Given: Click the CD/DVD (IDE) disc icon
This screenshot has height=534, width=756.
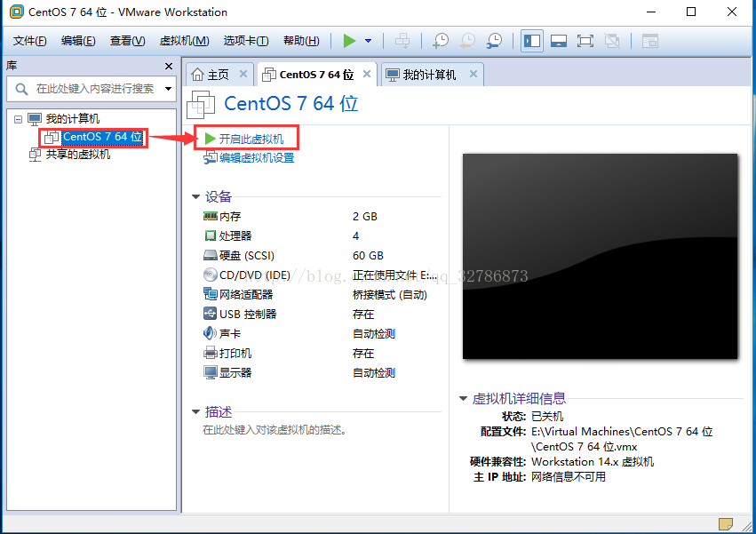Looking at the screenshot, I should click(211, 275).
